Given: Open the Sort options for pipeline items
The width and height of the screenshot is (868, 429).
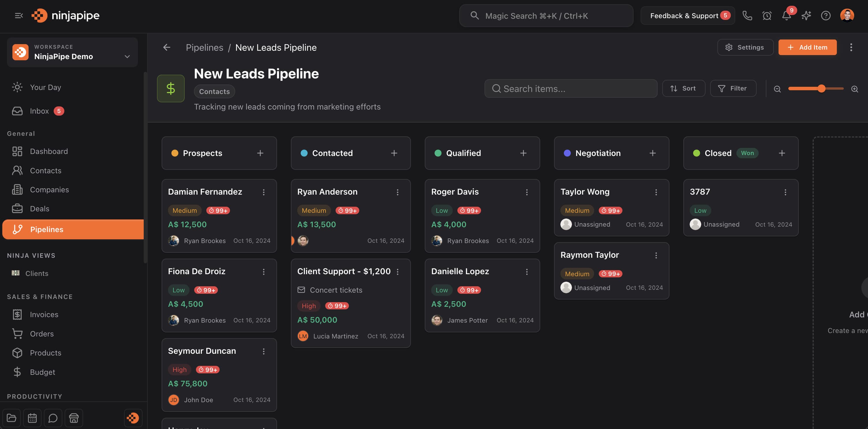Looking at the screenshot, I should [684, 88].
